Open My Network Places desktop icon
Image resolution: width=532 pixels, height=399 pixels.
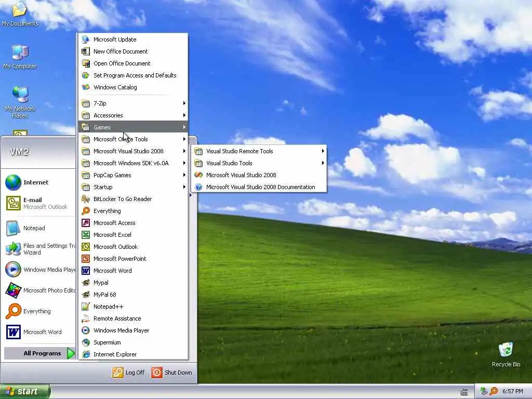coord(20,102)
